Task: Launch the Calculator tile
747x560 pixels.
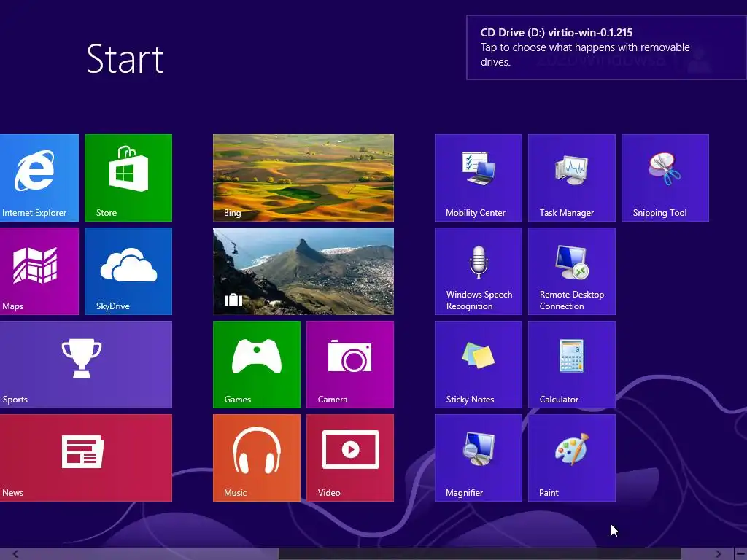Action: coord(572,365)
